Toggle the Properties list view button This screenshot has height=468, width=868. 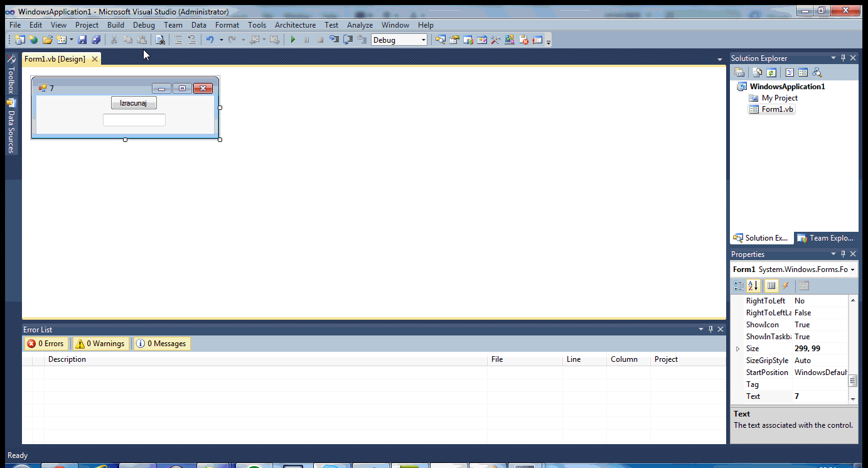point(771,286)
